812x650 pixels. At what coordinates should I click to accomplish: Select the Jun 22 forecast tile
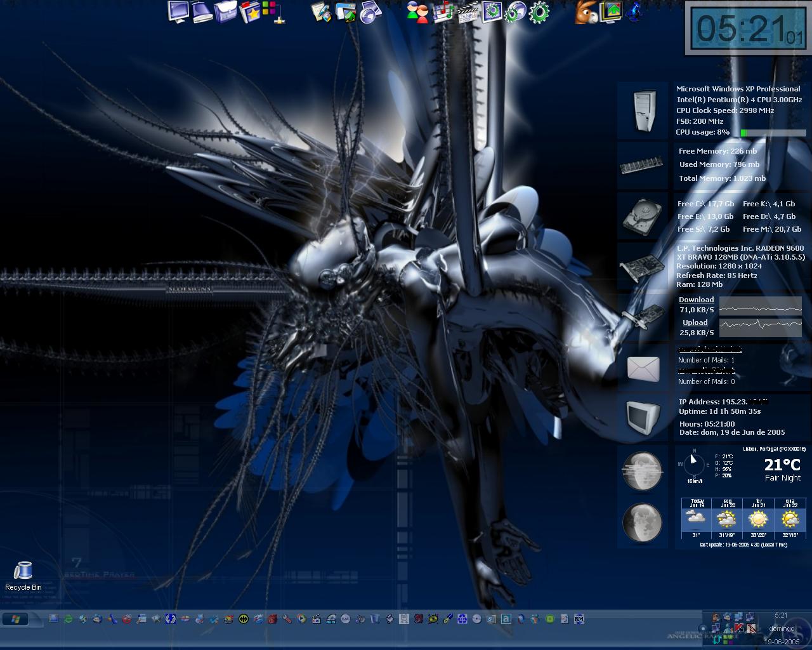pyautogui.click(x=790, y=518)
